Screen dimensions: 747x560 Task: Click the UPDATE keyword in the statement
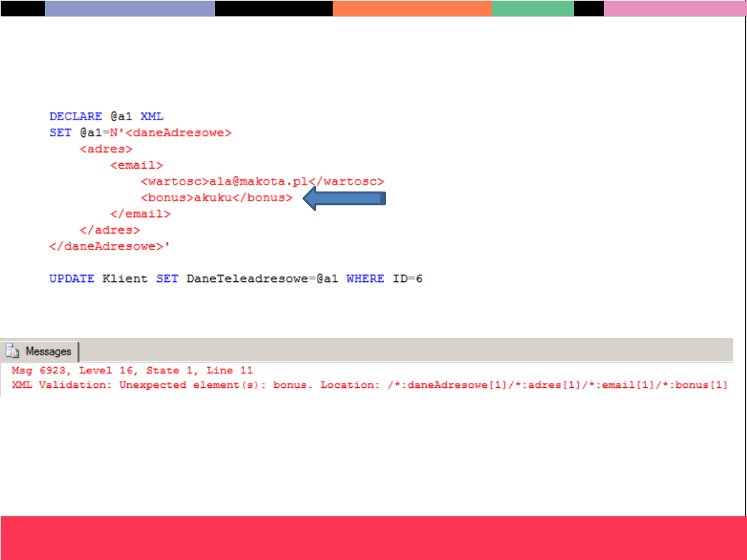click(x=71, y=279)
